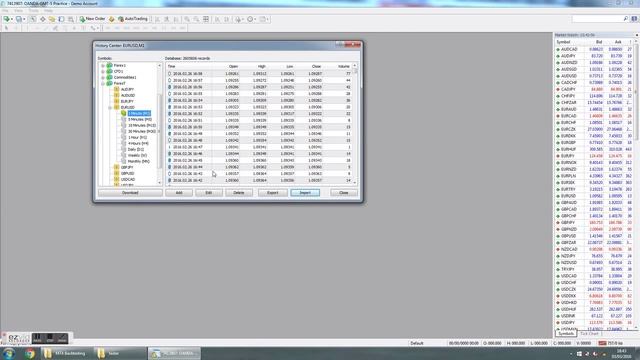Click the records table vertical scrollbar

(355, 124)
